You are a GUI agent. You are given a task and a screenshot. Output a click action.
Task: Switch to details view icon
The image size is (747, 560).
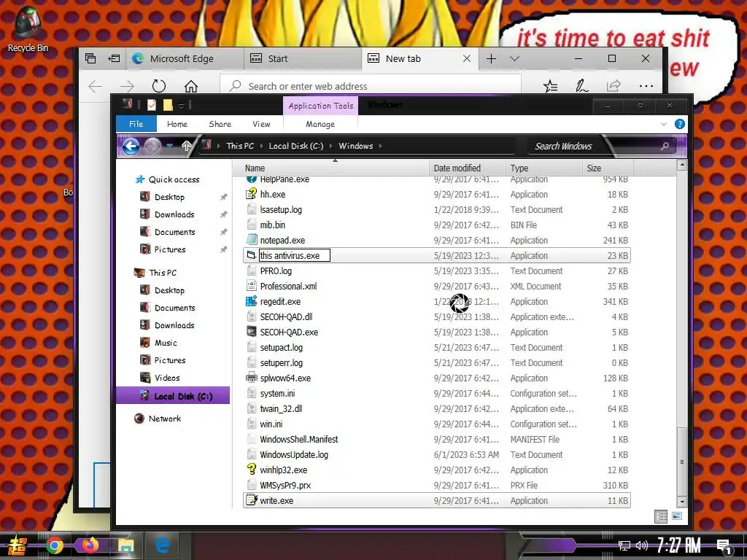pyautogui.click(x=661, y=517)
